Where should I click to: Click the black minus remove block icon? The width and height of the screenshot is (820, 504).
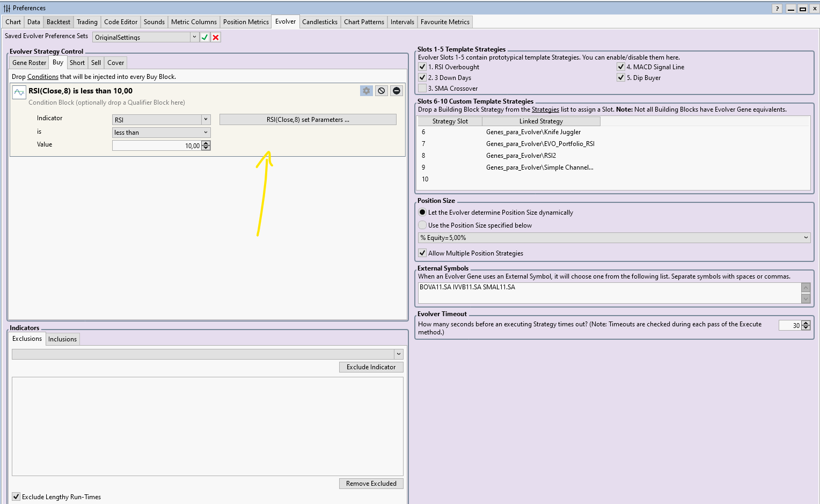(x=397, y=91)
